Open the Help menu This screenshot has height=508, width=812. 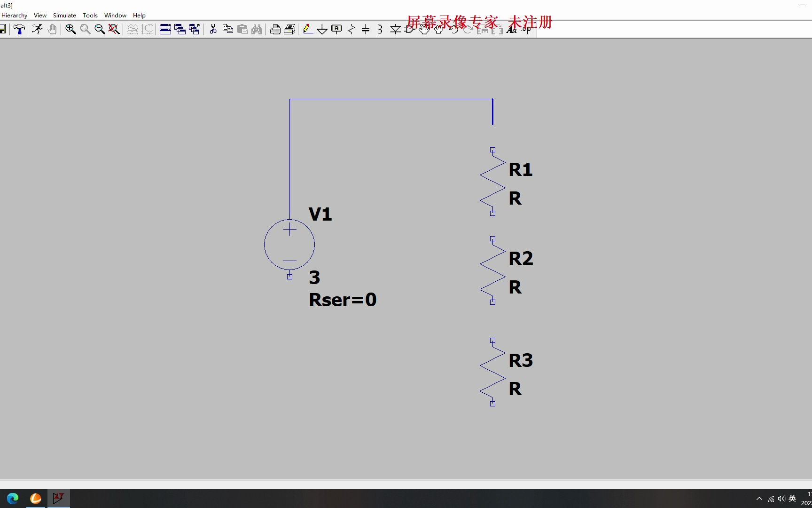139,15
